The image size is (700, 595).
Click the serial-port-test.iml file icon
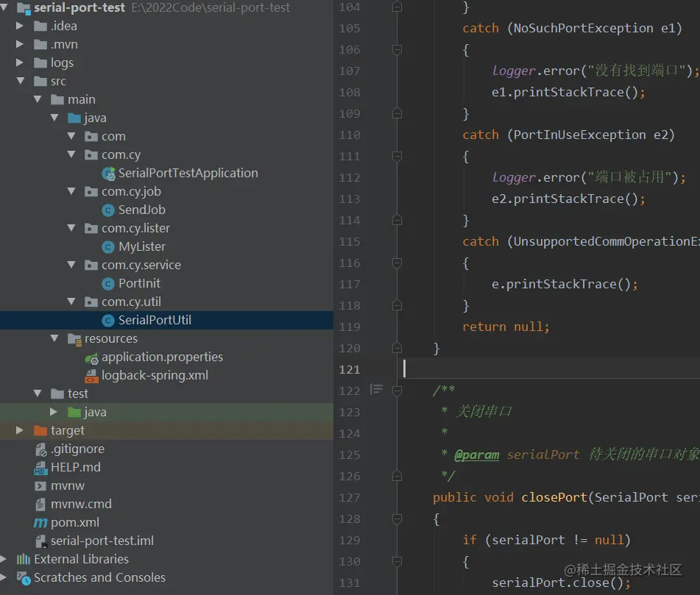click(41, 541)
